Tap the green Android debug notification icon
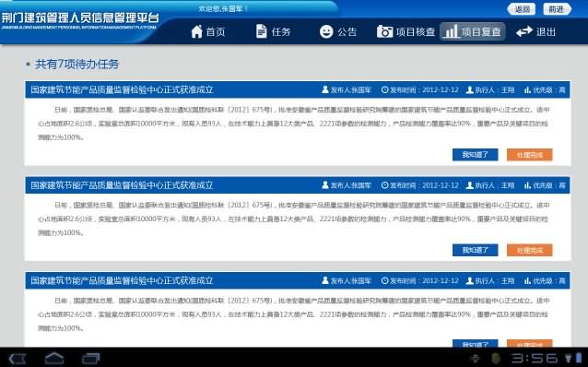The height and width of the screenshot is (367, 588). (x=495, y=358)
